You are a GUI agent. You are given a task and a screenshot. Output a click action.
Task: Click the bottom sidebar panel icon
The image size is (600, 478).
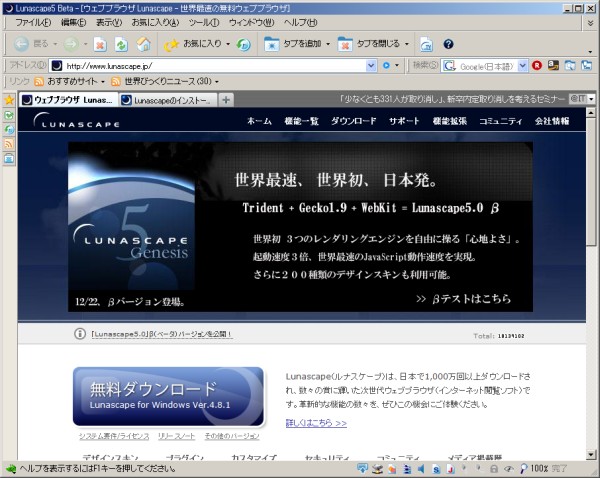(9, 158)
